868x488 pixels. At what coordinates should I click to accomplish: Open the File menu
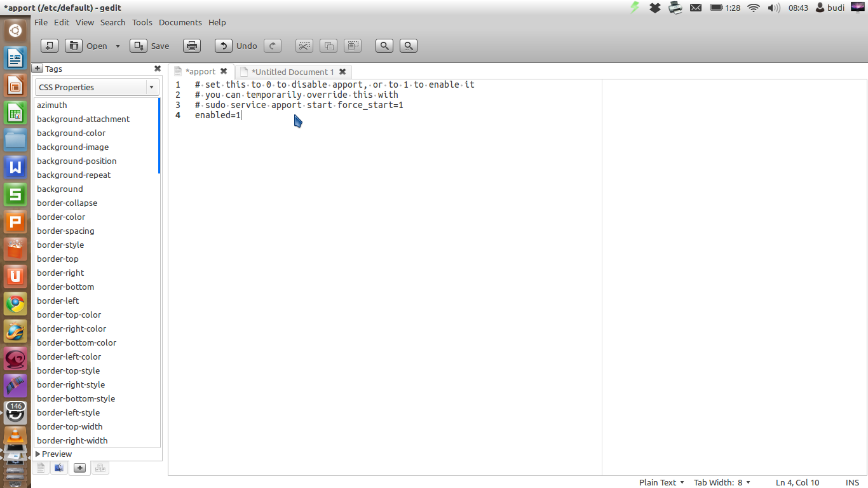[x=41, y=22]
